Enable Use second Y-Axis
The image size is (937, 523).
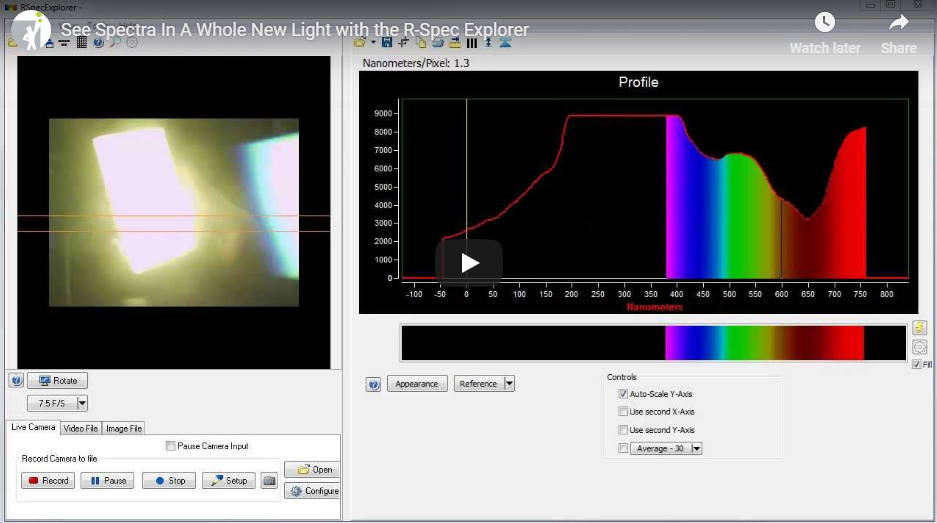[x=623, y=430]
